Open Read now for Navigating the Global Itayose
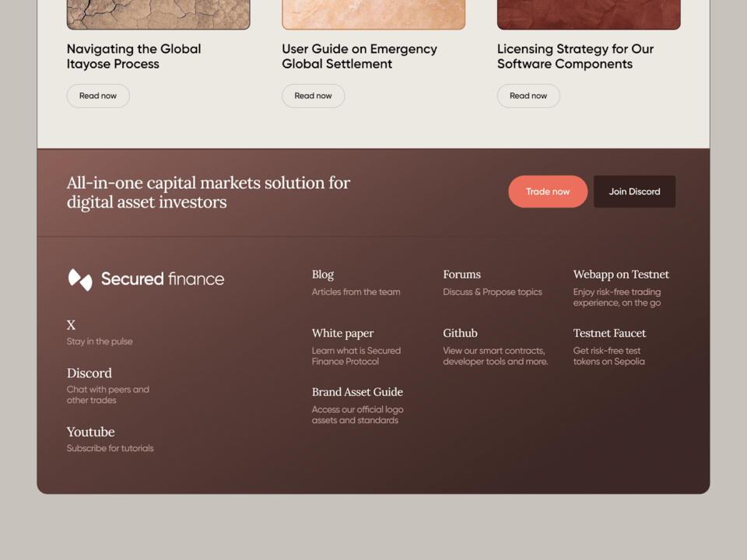 click(x=98, y=96)
